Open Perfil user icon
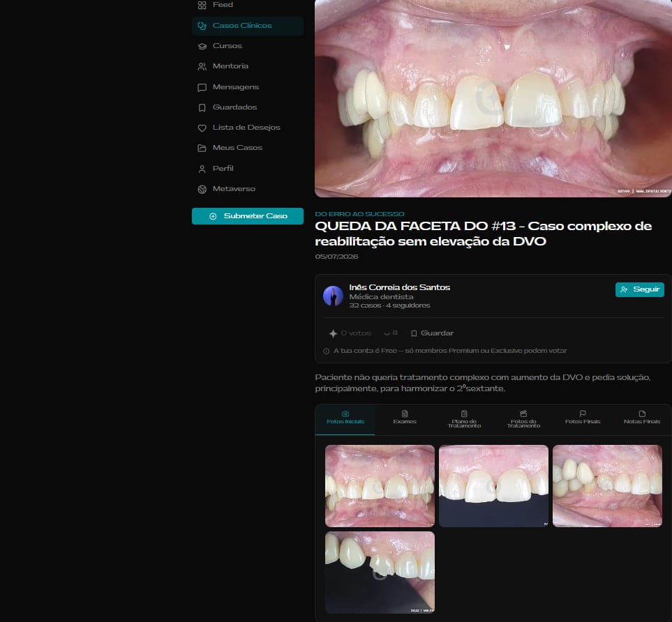Image resolution: width=672 pixels, height=622 pixels. coord(202,169)
